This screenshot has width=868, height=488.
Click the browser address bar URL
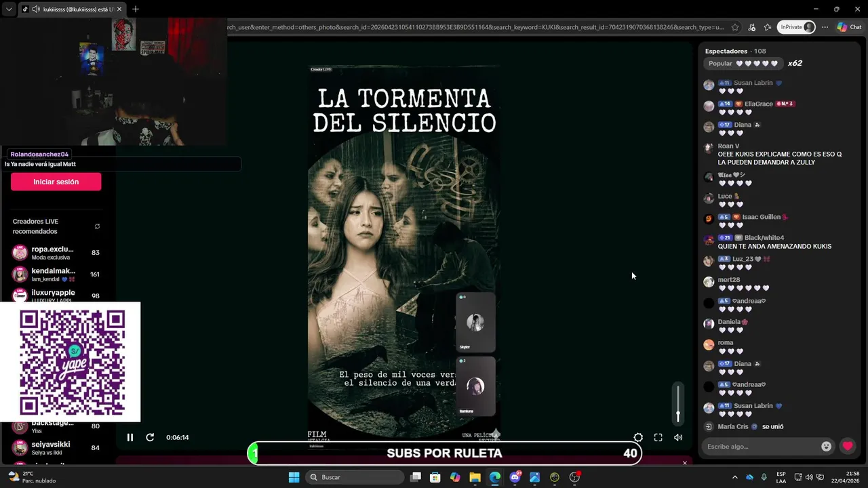tap(475, 27)
